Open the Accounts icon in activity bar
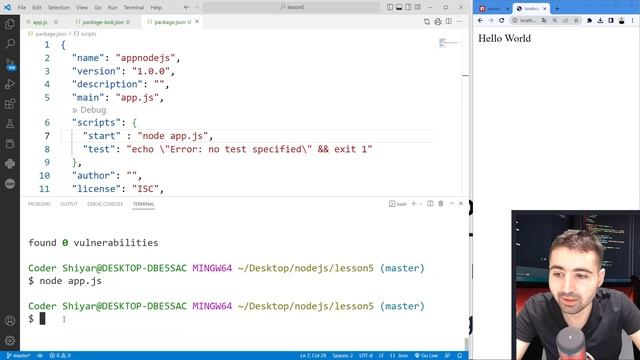The height and width of the screenshot is (360, 640). point(10,321)
